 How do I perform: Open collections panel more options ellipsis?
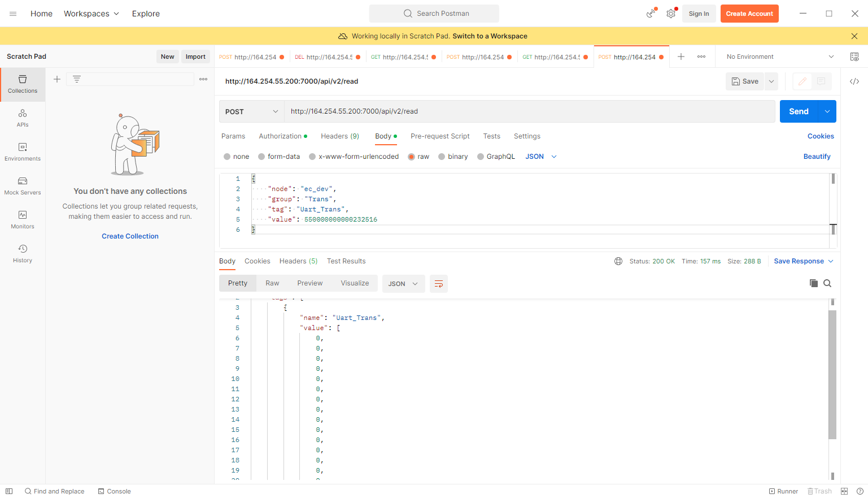tap(203, 79)
